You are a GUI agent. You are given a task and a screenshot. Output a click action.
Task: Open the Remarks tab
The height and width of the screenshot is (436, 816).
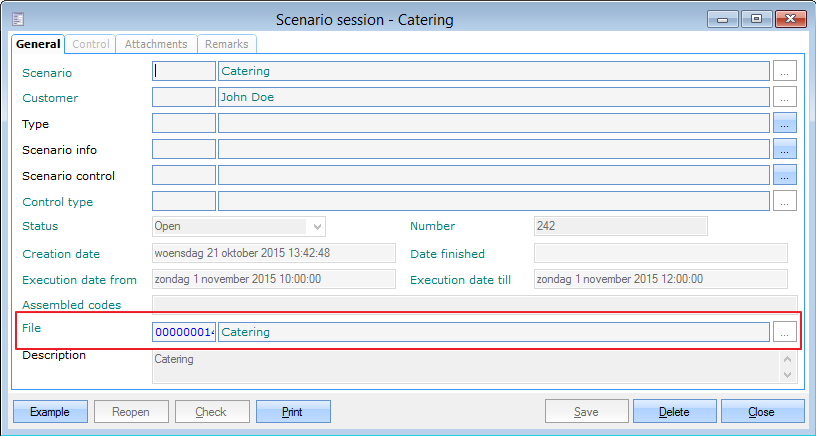pyautogui.click(x=227, y=44)
